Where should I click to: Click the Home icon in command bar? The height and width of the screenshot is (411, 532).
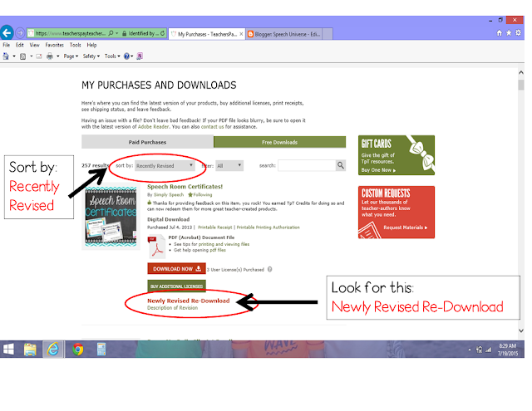tap(6, 56)
